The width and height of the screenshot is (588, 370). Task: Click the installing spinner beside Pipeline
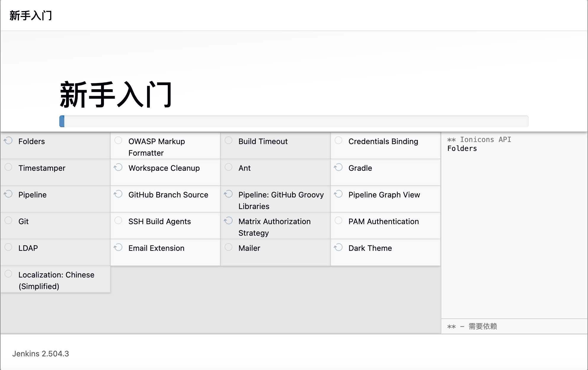click(x=8, y=194)
